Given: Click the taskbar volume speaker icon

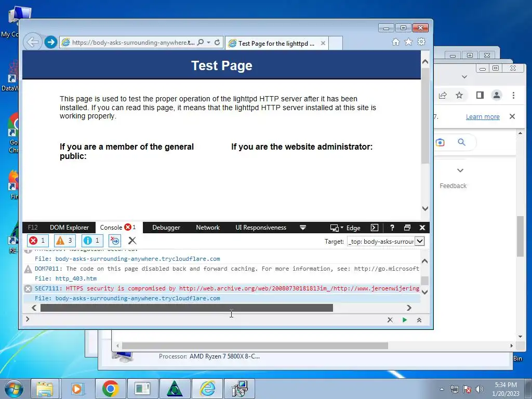Looking at the screenshot, I should (479, 389).
